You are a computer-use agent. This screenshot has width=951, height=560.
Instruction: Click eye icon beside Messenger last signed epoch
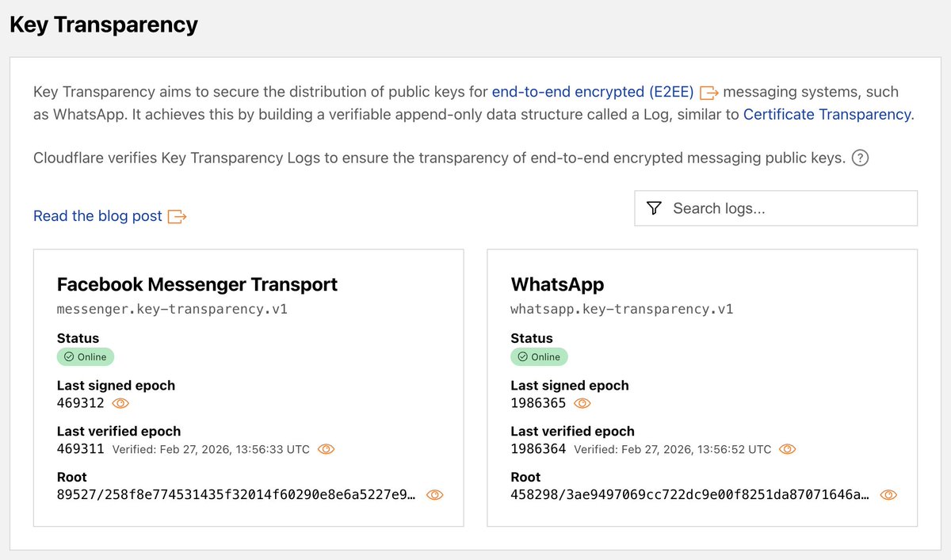click(120, 403)
